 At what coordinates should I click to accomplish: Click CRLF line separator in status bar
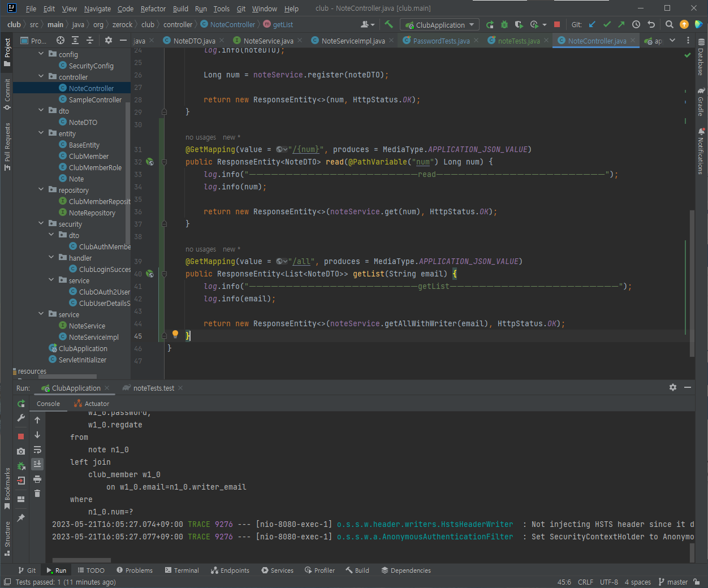click(585, 582)
